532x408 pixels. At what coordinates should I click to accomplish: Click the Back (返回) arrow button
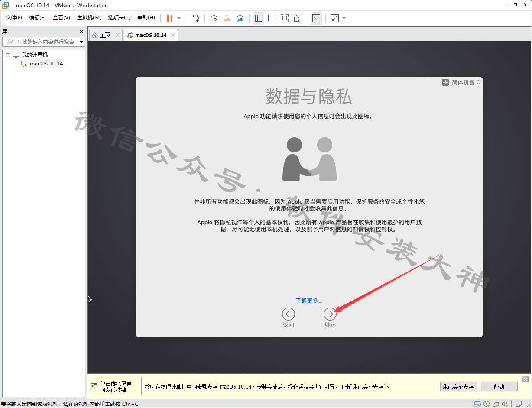(x=288, y=314)
